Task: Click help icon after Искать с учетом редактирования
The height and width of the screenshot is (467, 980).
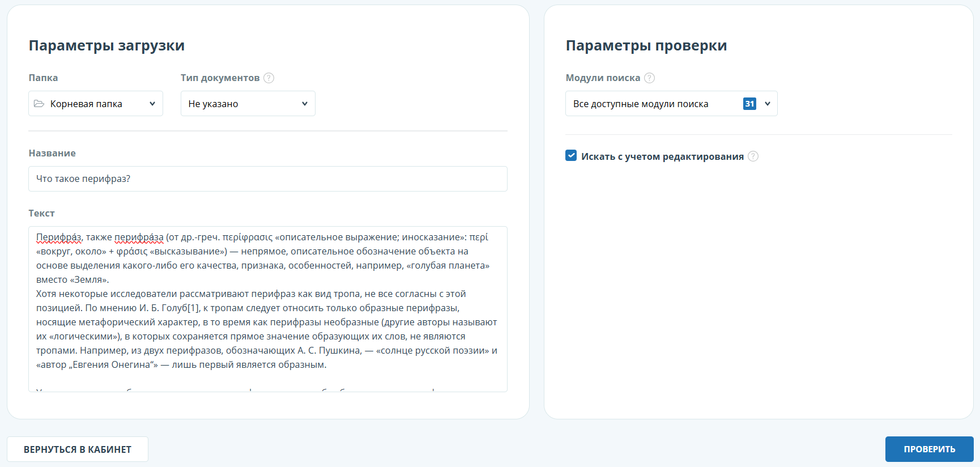Action: coord(753,156)
